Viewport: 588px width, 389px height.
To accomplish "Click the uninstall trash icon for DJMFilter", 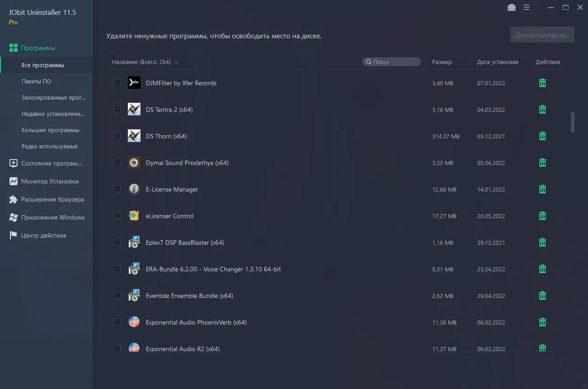I will tap(542, 83).
